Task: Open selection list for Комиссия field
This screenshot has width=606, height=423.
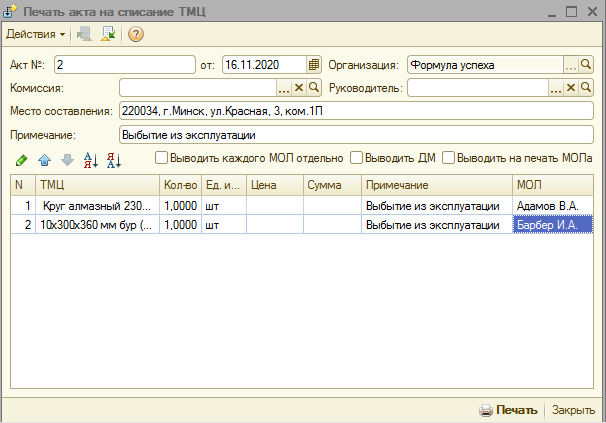Action: [x=283, y=88]
